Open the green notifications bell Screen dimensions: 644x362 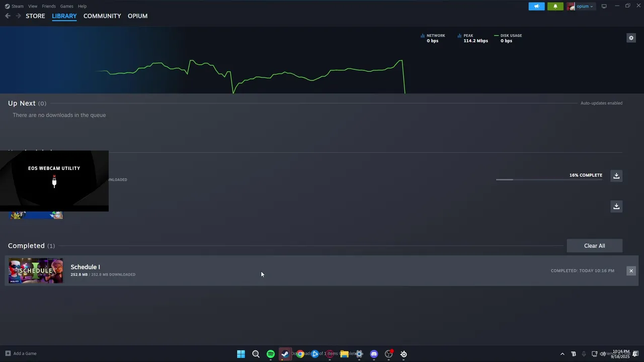[555, 6]
